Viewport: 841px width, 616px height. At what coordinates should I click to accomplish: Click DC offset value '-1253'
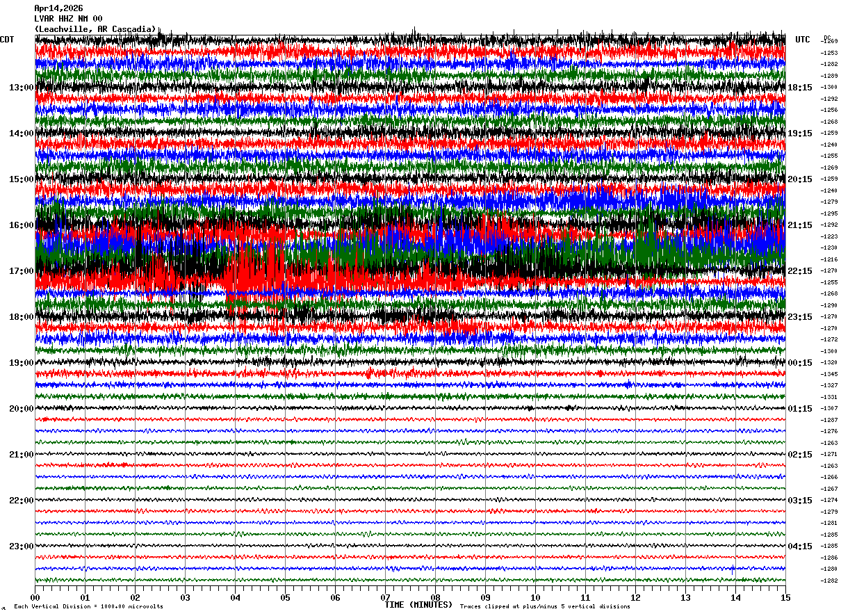point(829,53)
